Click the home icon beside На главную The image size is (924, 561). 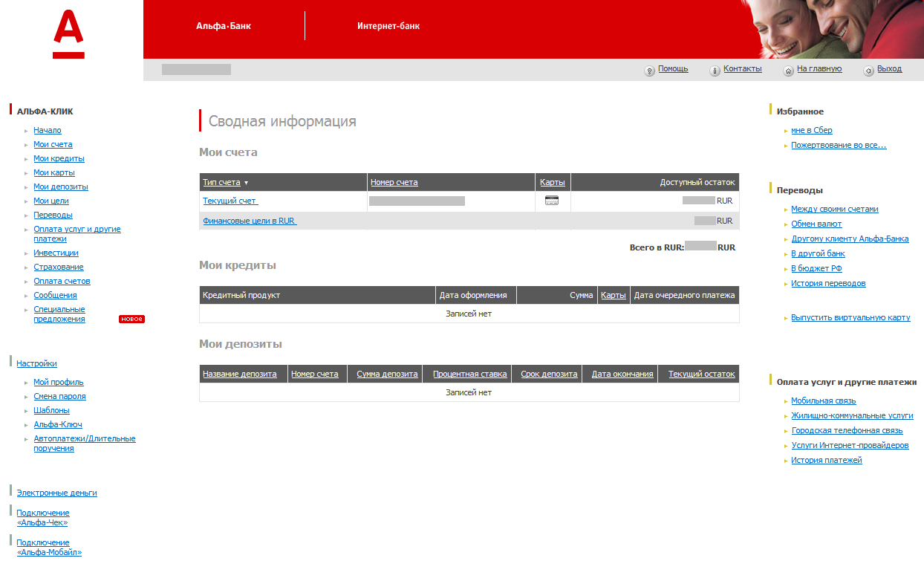coord(789,71)
